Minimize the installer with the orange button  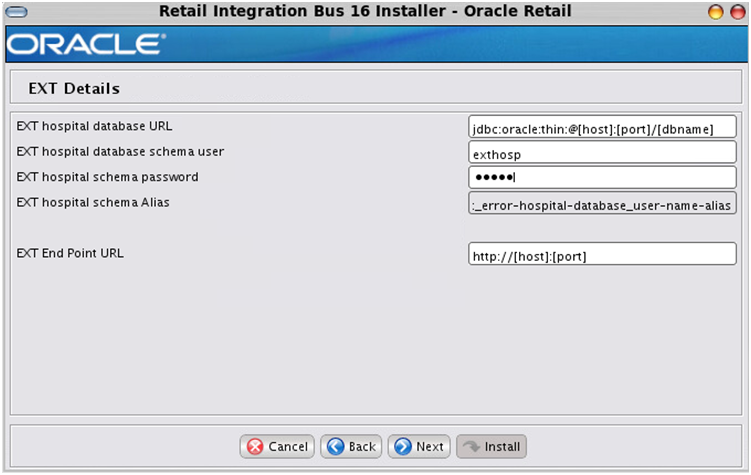coord(715,11)
